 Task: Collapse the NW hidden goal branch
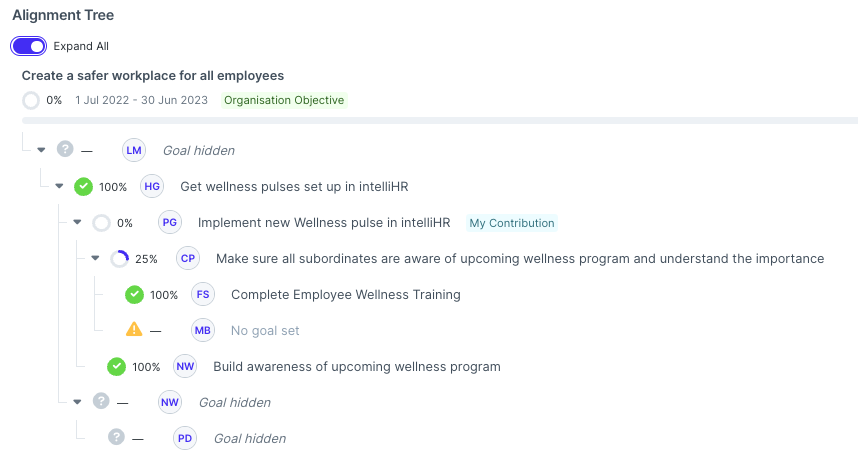[x=77, y=402]
